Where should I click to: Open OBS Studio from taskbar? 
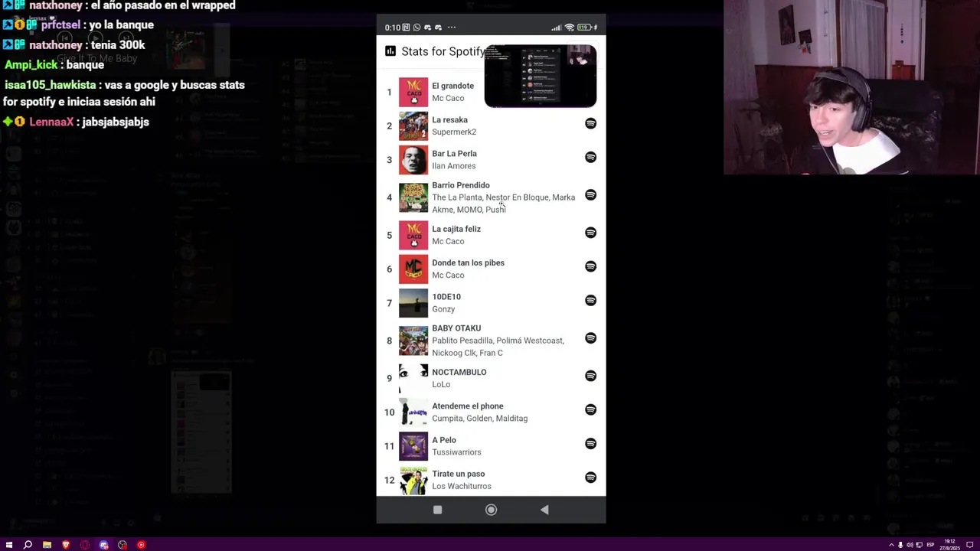(122, 545)
